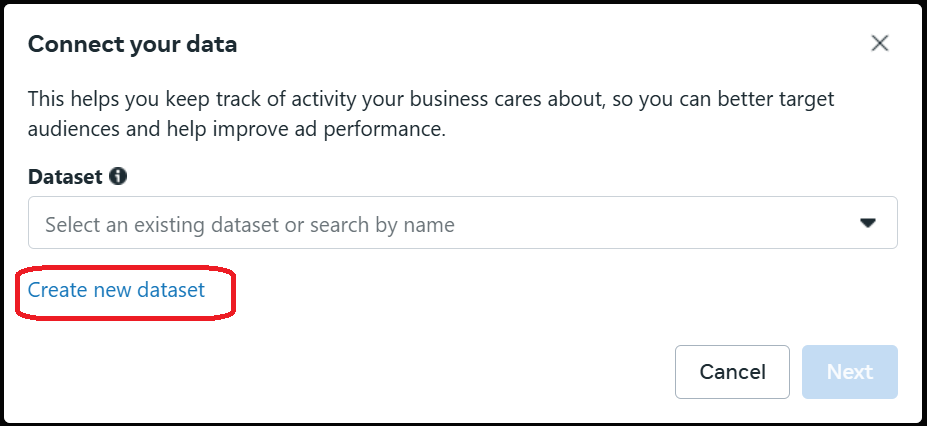
Task: Dismiss the dialog using the X icon
Action: click(x=880, y=43)
